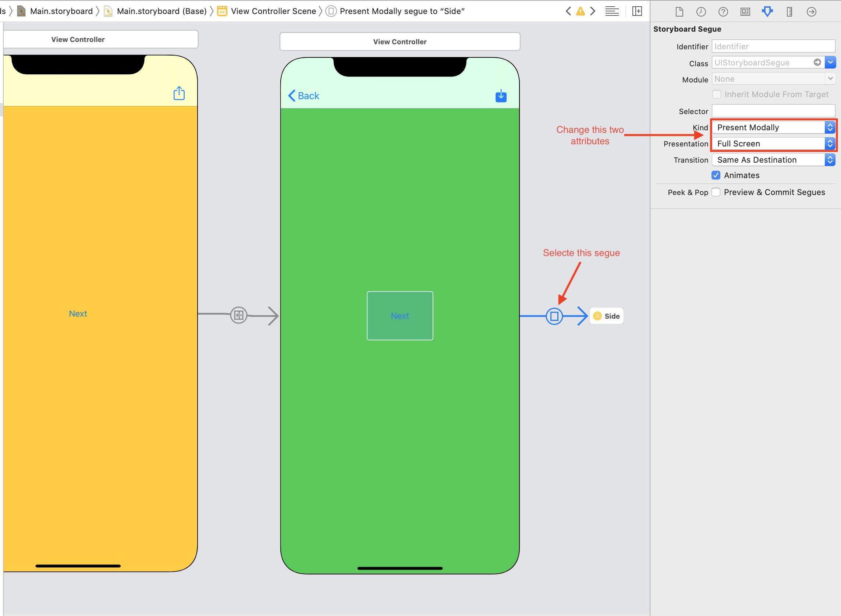Screen dimensions: 841x616
Task: Click the 'Side' destination view controller icon
Action: click(597, 315)
